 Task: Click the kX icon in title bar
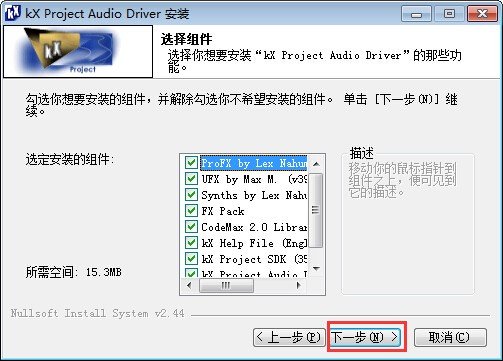[13, 13]
